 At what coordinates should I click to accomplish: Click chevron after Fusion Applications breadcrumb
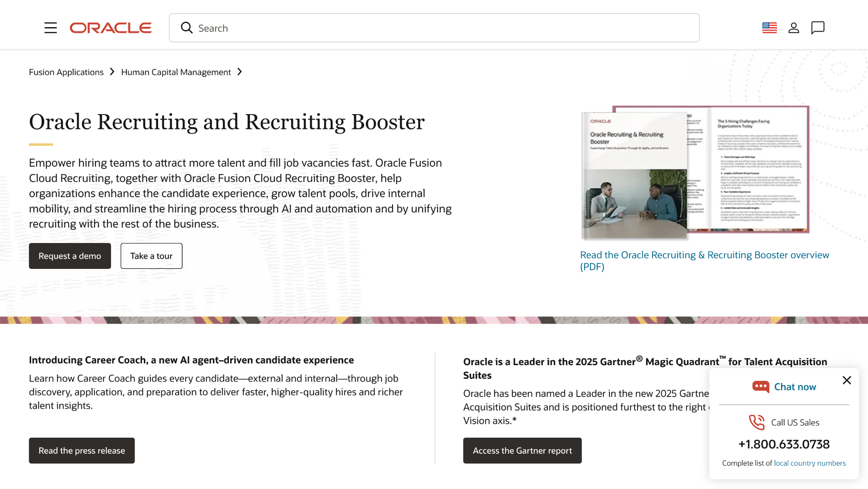pyautogui.click(x=112, y=72)
